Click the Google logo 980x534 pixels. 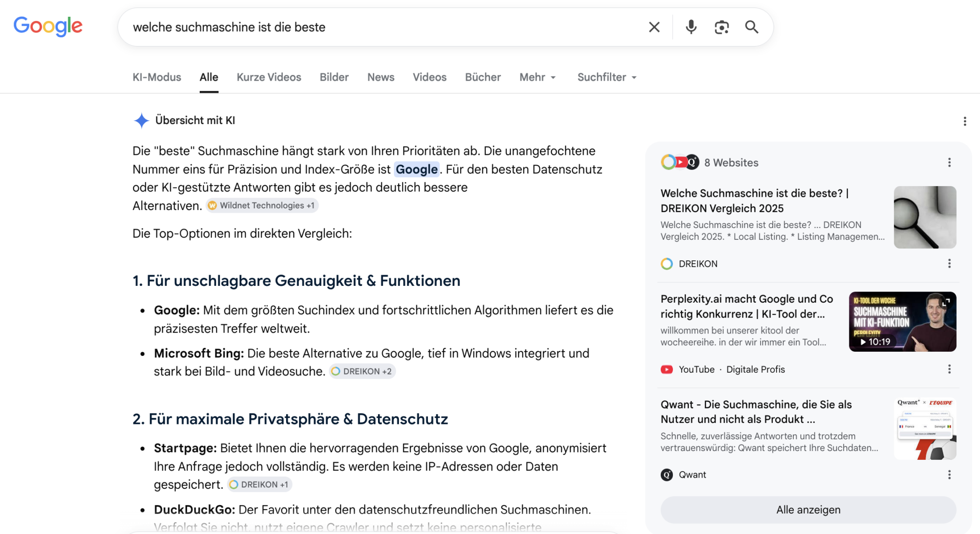48,26
